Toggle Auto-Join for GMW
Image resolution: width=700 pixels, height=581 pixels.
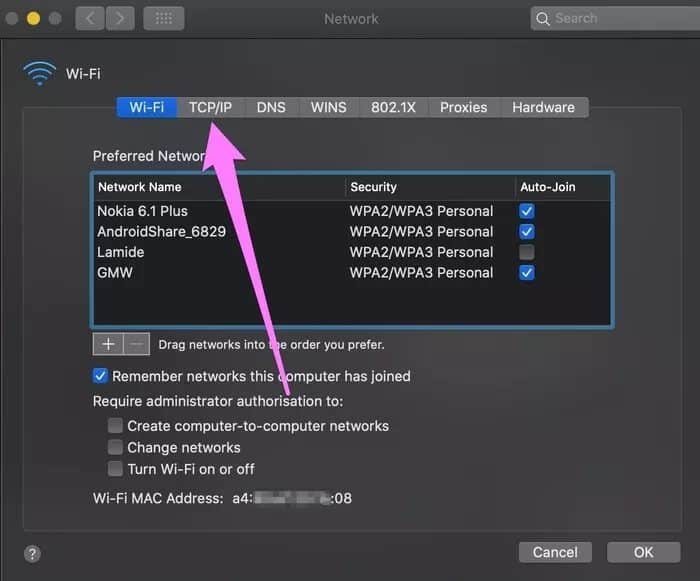pos(527,272)
